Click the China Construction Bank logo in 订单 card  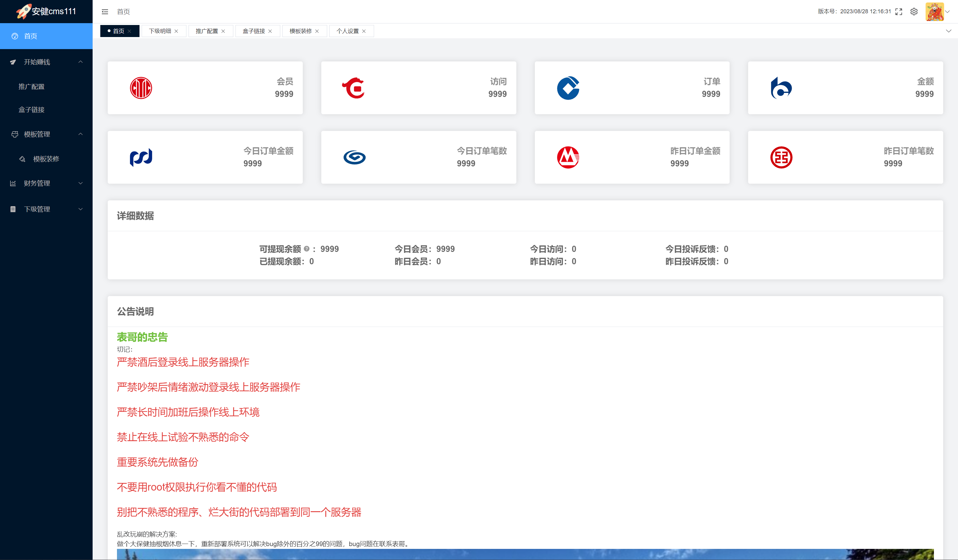point(568,88)
